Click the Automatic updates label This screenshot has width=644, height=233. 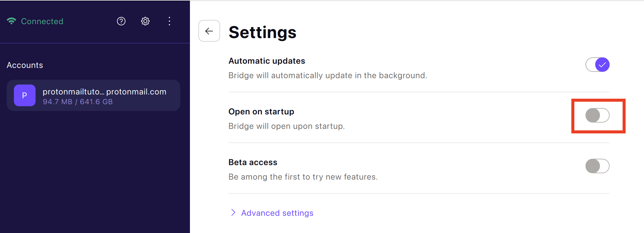267,61
